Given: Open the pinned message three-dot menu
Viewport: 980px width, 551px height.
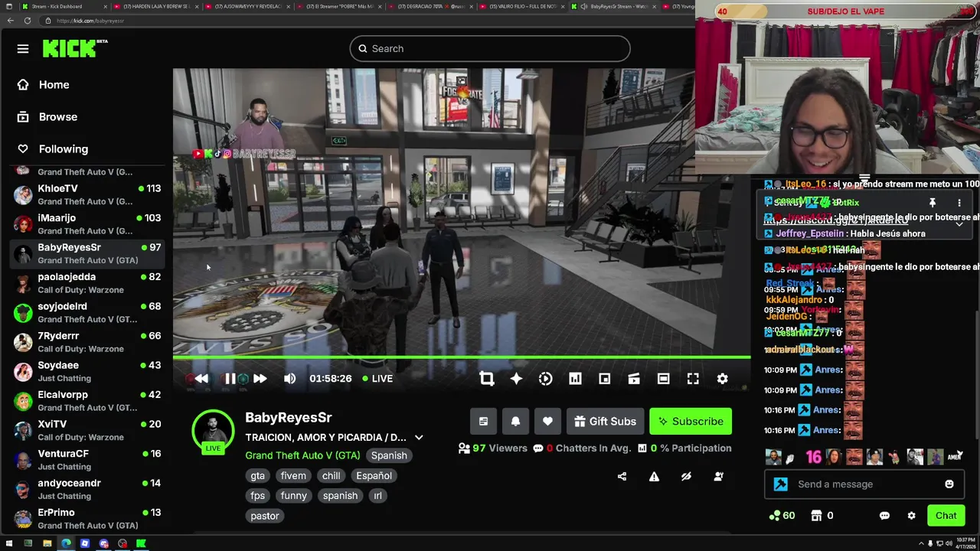Looking at the screenshot, I should click(x=959, y=203).
